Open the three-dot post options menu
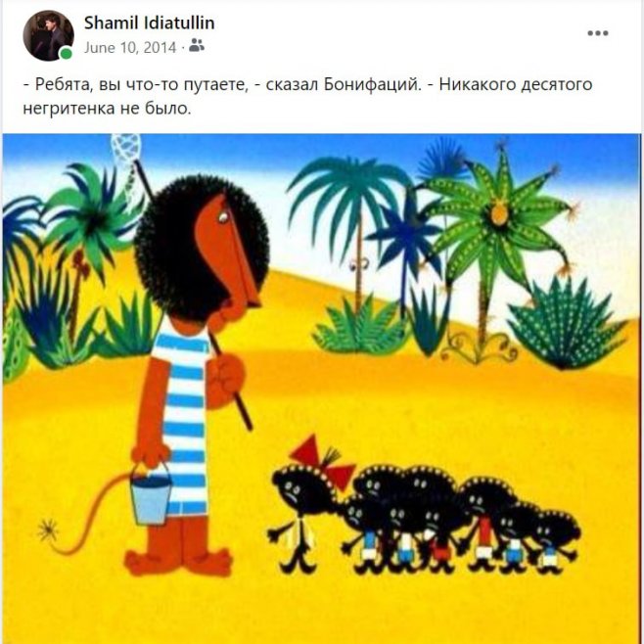644x644 pixels. click(x=598, y=33)
